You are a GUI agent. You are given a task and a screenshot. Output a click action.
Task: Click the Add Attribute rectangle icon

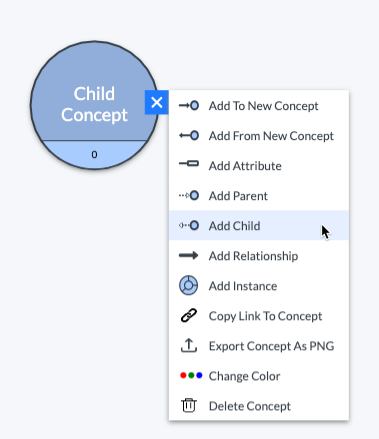click(189, 163)
